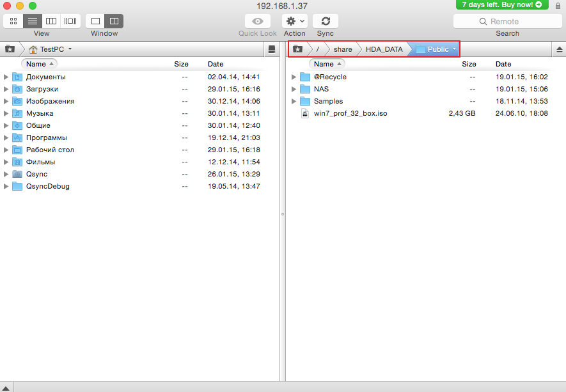Switch to column view
This screenshot has height=392, width=566.
point(51,21)
